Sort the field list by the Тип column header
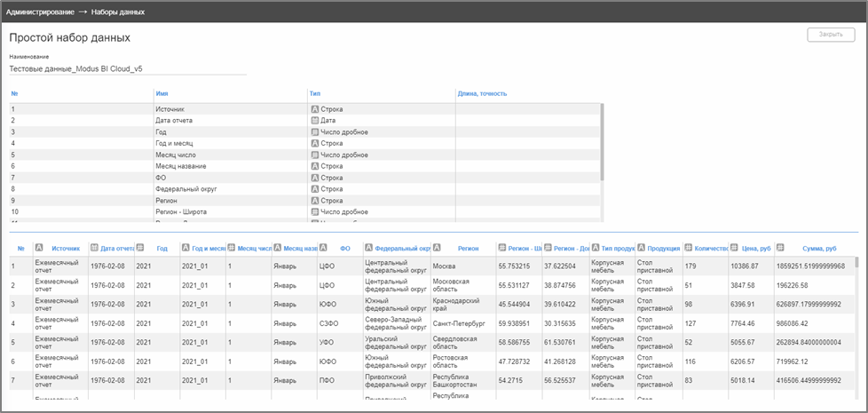The image size is (868, 413). pos(315,93)
